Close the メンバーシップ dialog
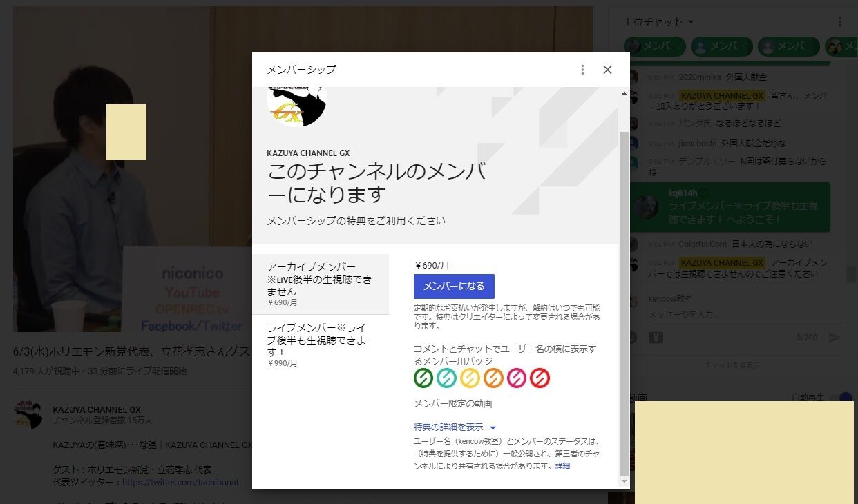This screenshot has width=858, height=504. coord(607,70)
